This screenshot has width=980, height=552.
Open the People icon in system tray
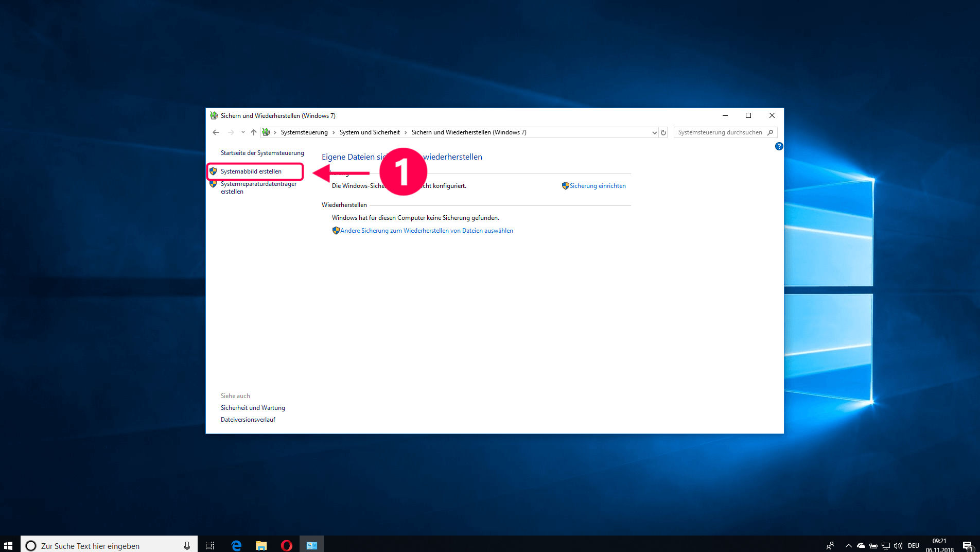(x=830, y=546)
